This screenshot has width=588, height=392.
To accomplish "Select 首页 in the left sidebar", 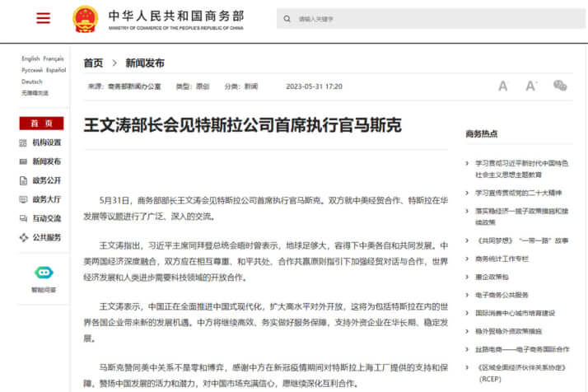I will coord(41,124).
